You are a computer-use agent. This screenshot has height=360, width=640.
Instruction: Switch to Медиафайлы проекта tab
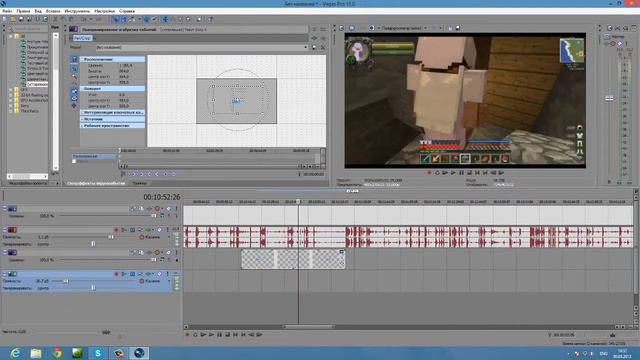[28, 183]
